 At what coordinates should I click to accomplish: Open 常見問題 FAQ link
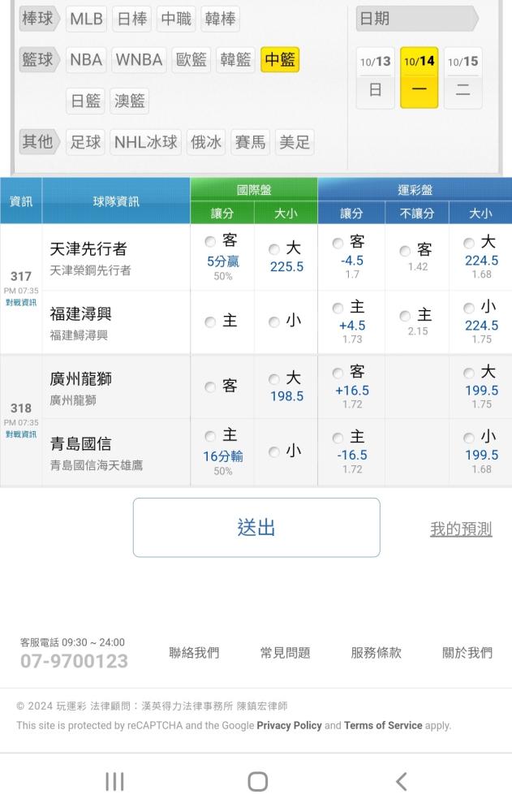click(x=285, y=653)
